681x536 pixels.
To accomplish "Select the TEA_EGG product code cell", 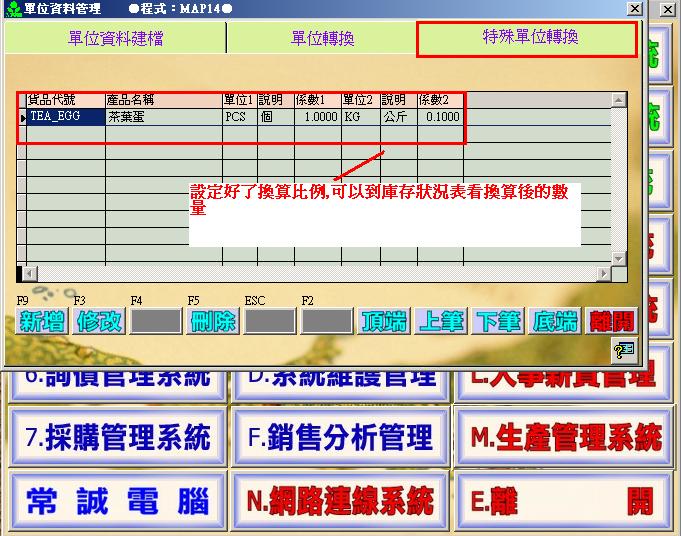I will coord(65,116).
